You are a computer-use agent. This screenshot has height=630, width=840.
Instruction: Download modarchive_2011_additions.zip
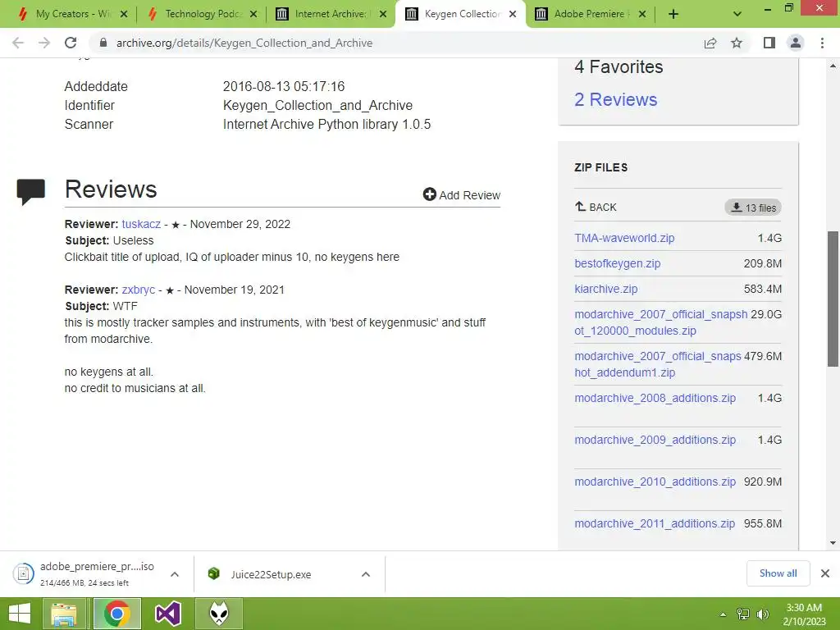pos(654,523)
